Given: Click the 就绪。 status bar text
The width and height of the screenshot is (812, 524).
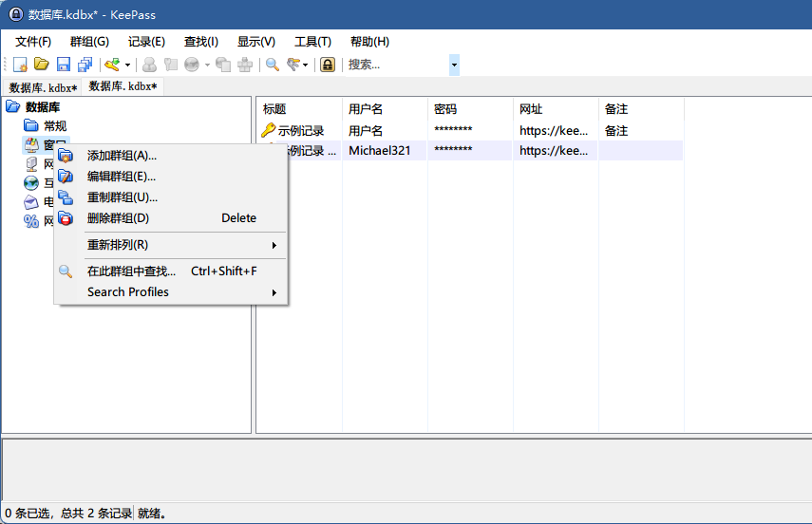Looking at the screenshot, I should [152, 514].
